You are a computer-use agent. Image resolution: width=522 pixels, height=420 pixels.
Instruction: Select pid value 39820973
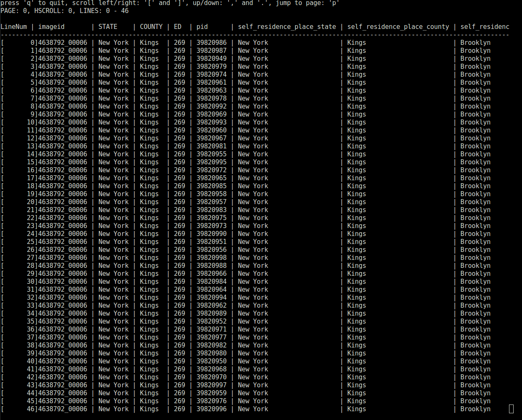212,226
